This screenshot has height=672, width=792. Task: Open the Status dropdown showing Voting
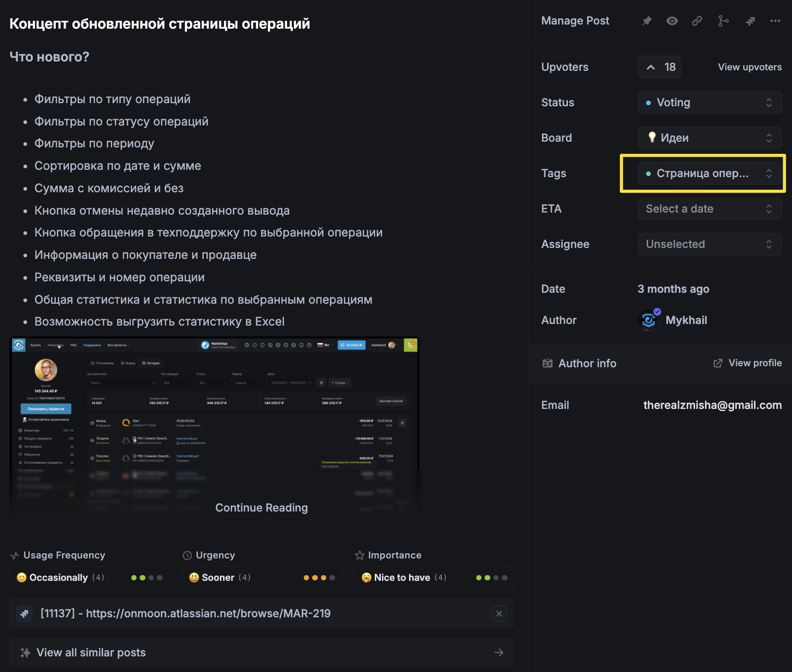tap(709, 103)
